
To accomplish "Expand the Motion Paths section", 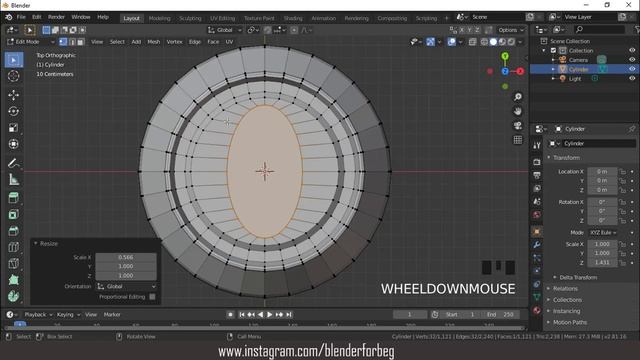I will pos(570,322).
